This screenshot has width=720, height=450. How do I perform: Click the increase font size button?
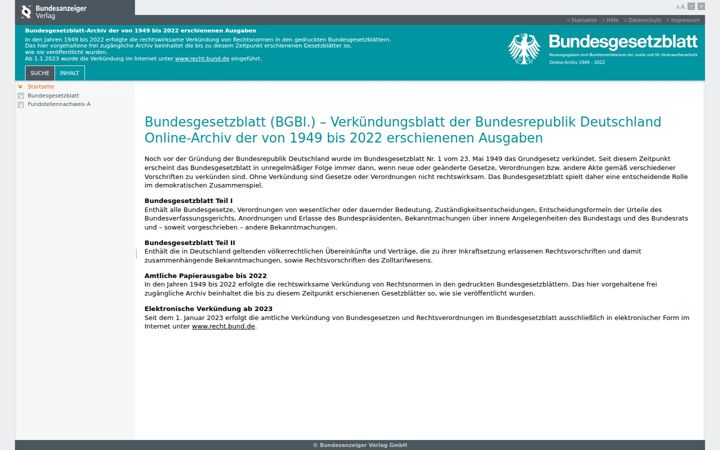pos(701,6)
